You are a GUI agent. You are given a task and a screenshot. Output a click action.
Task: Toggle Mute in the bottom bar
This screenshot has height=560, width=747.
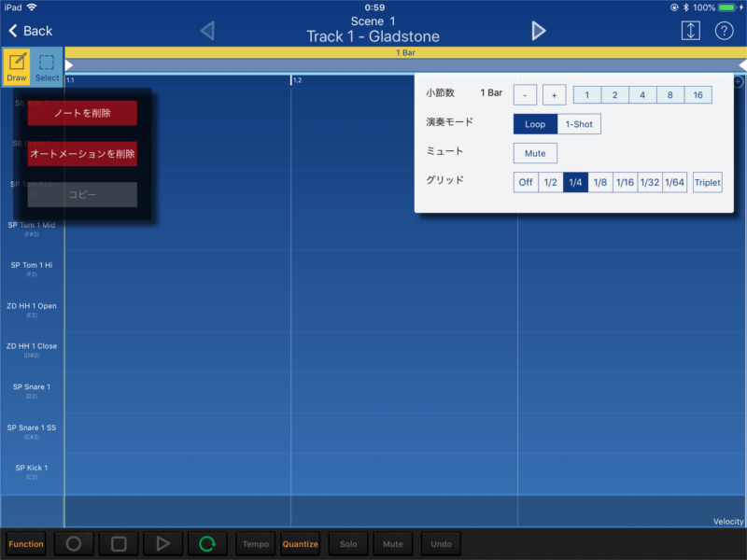(393, 544)
